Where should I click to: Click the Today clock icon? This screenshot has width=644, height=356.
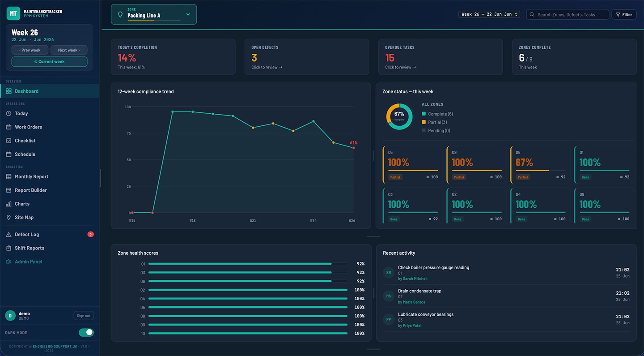point(8,114)
